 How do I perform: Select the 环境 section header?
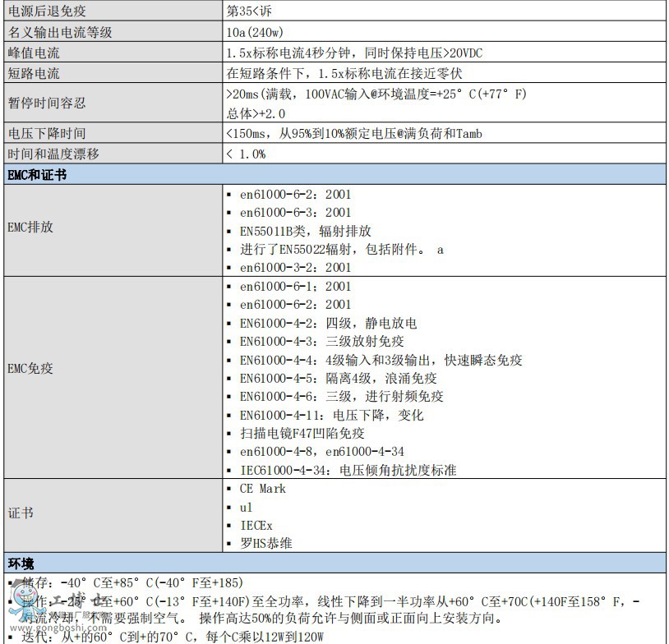[21, 563]
